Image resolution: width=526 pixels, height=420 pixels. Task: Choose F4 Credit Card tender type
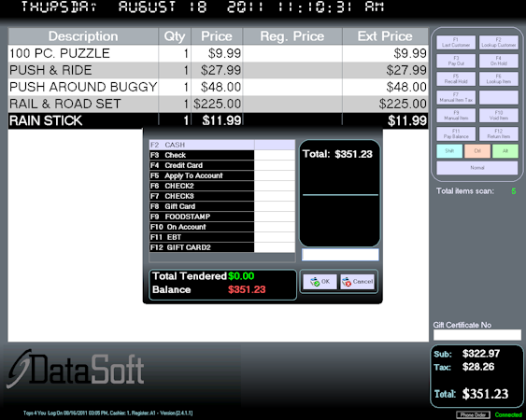tap(222, 165)
